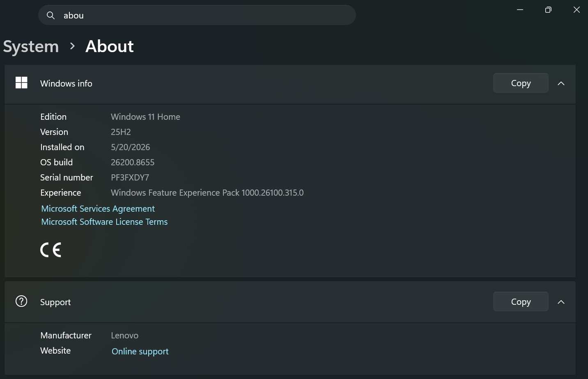Image resolution: width=588 pixels, height=379 pixels.
Task: Open Microsoft Services Agreement link
Action: click(98, 208)
